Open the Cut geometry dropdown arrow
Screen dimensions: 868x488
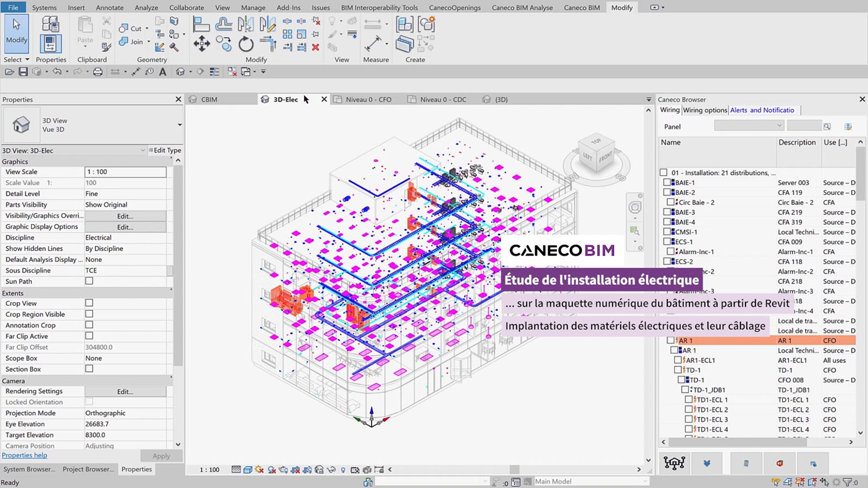click(x=147, y=29)
